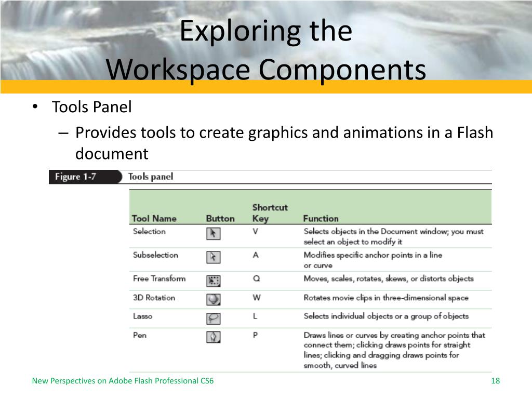This screenshot has height=399, width=532.
Task: Click the 'Button' column header
Action: 220,219
